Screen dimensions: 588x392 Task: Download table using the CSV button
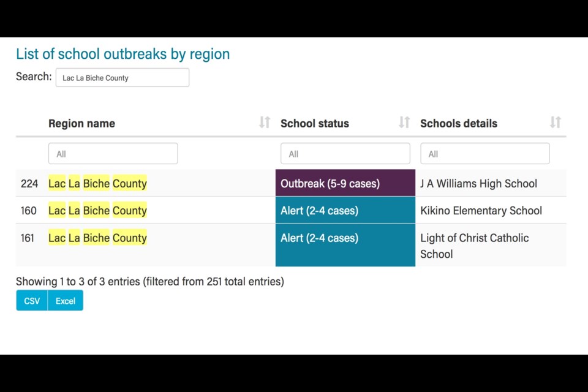coord(32,301)
